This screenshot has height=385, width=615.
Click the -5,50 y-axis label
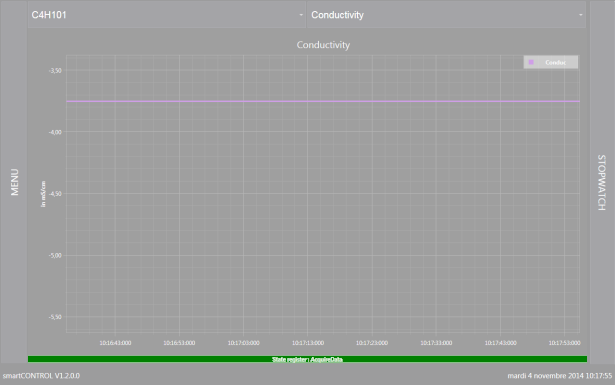pos(55,317)
